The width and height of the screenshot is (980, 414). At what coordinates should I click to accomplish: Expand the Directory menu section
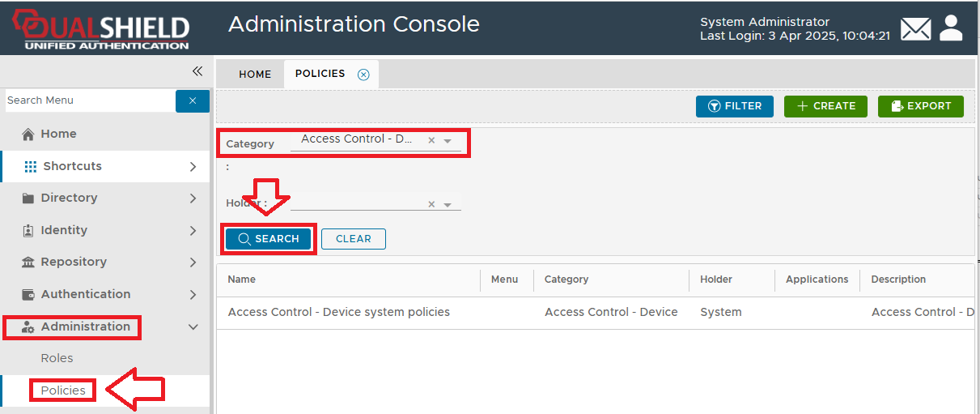point(193,198)
